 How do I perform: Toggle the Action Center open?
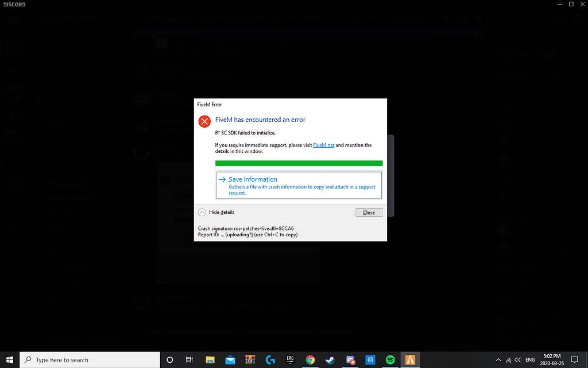click(574, 360)
